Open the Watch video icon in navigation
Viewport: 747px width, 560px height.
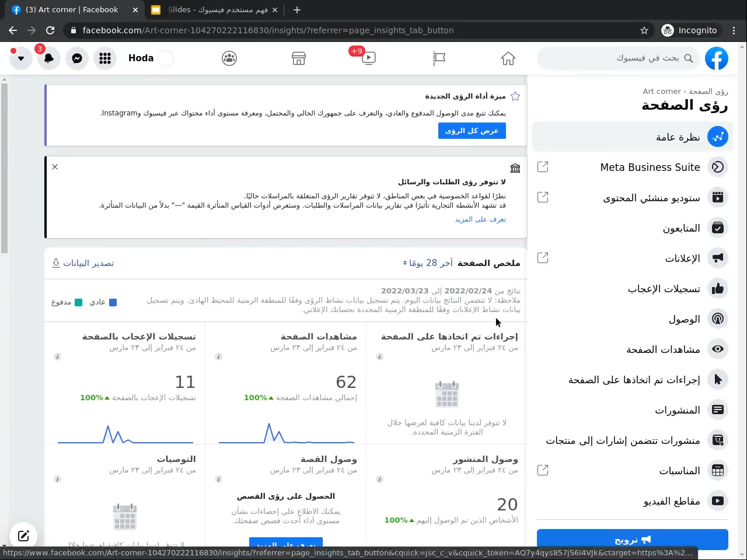point(369,58)
